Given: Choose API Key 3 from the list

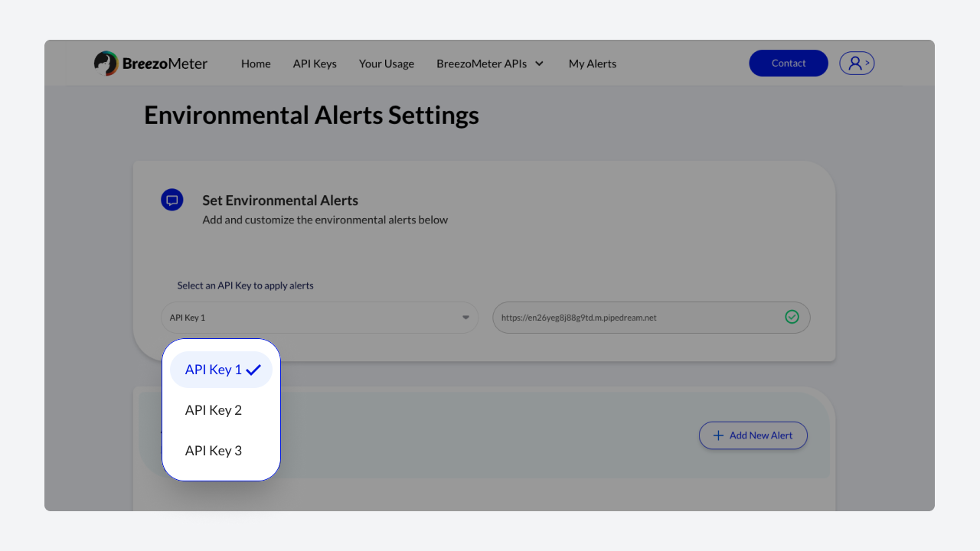Looking at the screenshot, I should point(214,451).
